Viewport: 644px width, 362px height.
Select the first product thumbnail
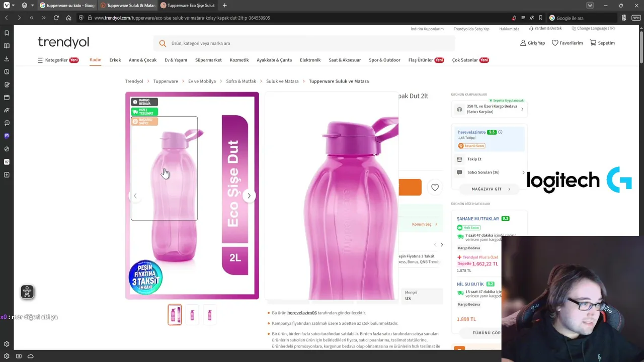pos(175,315)
